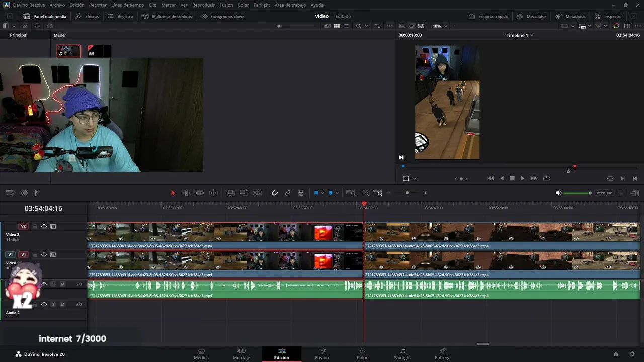Viewport: 644px width, 362px height.
Task: Select first media pool clip thumbnail
Action: 69,51
